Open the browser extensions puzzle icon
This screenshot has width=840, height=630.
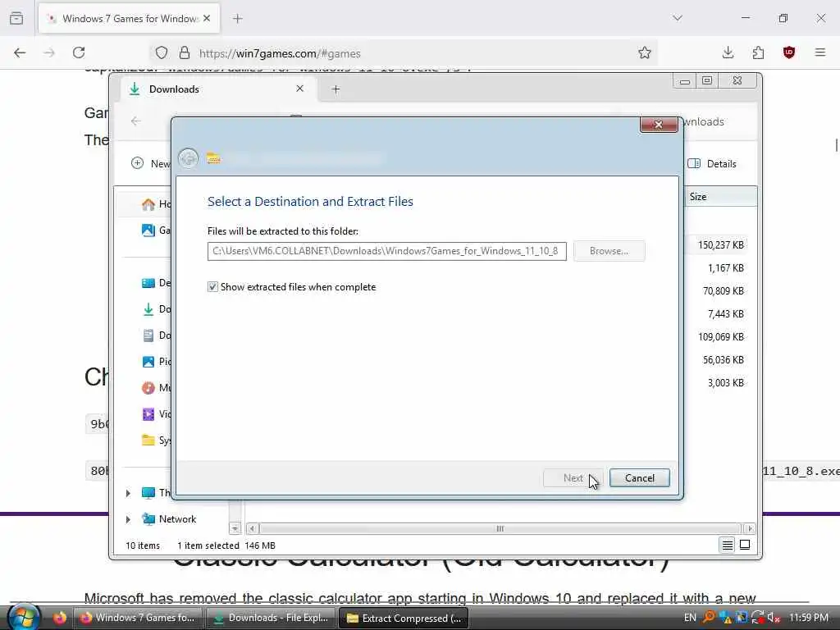(758, 52)
